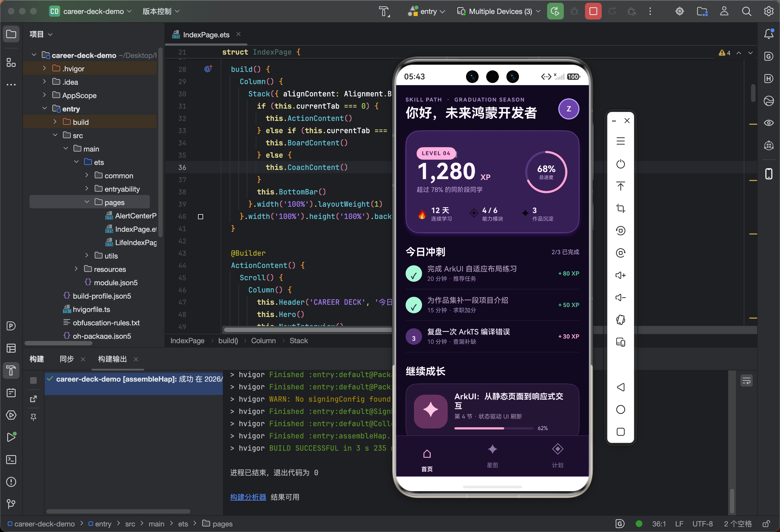Open 项目 view mode dropdown
The width and height of the screenshot is (780, 532).
[x=41, y=34]
